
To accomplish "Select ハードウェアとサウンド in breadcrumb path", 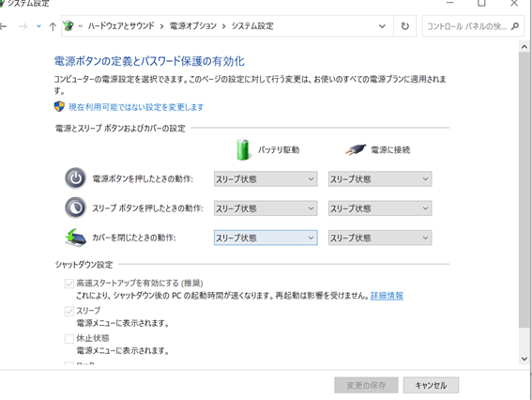I will 121,26.
